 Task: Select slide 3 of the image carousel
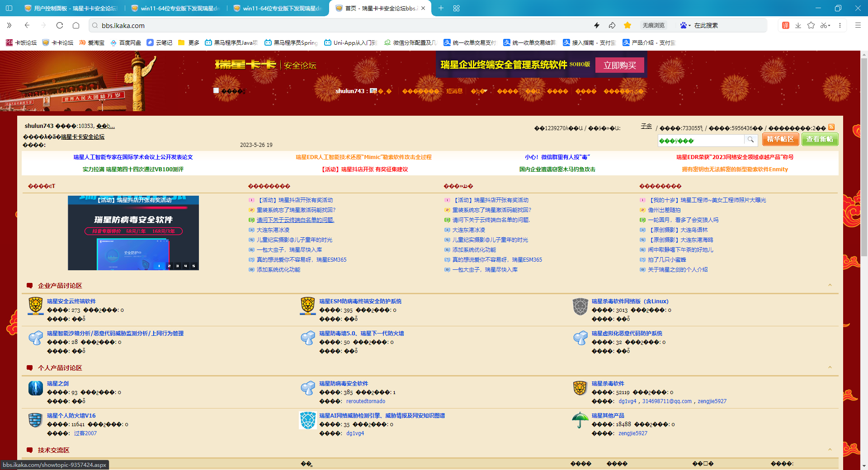pyautogui.click(x=177, y=266)
